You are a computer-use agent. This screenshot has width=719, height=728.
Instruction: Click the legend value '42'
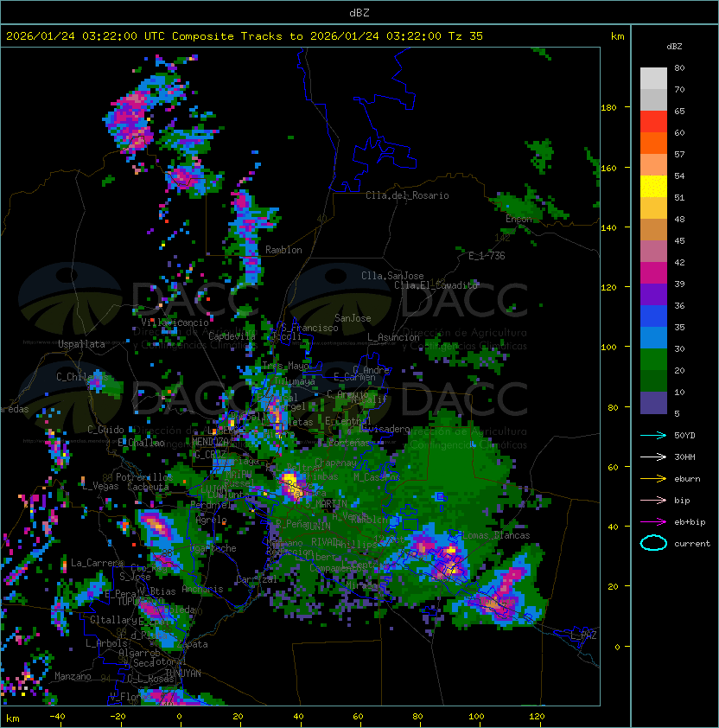(x=679, y=262)
